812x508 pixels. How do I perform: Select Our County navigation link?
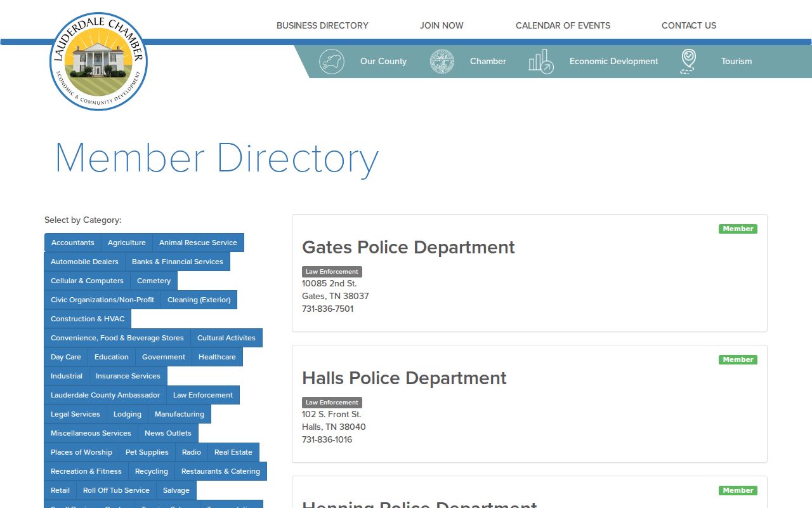tap(383, 62)
